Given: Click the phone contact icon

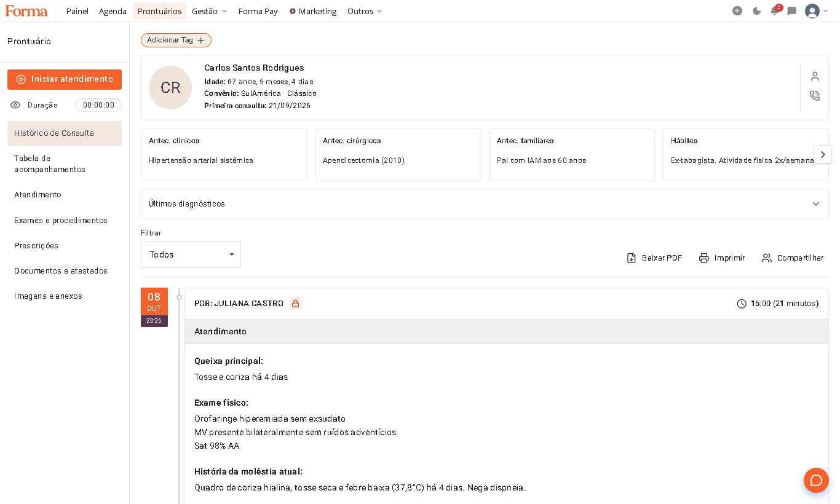Looking at the screenshot, I should 815,96.
